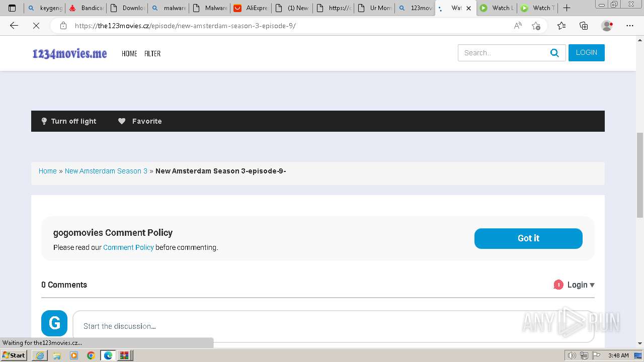This screenshot has width=644, height=362.
Task: Toggle Turn off light mode
Action: [68, 121]
